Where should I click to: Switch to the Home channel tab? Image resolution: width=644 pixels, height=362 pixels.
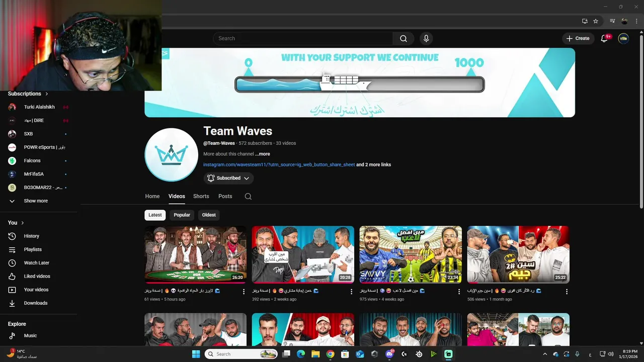(x=152, y=197)
